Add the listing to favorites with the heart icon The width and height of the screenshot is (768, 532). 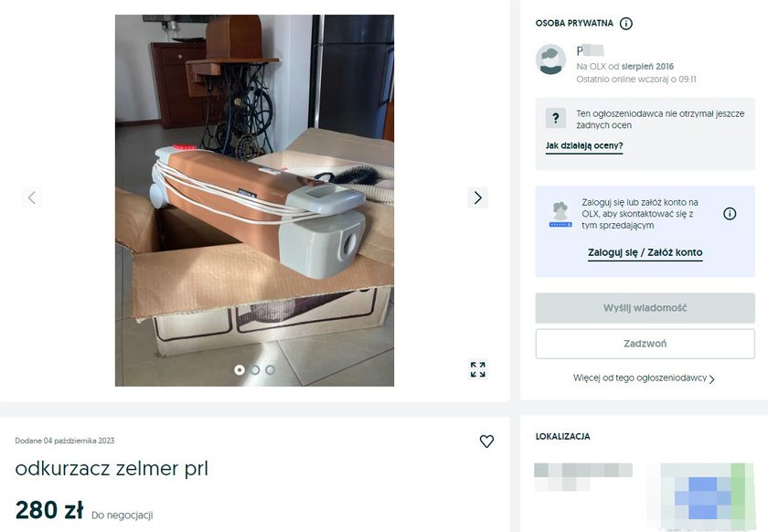click(486, 442)
